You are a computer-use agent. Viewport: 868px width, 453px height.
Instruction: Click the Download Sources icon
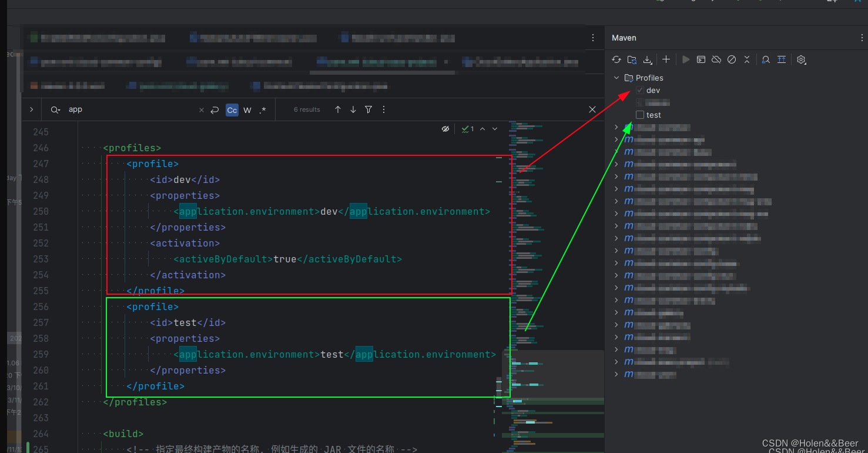point(646,59)
